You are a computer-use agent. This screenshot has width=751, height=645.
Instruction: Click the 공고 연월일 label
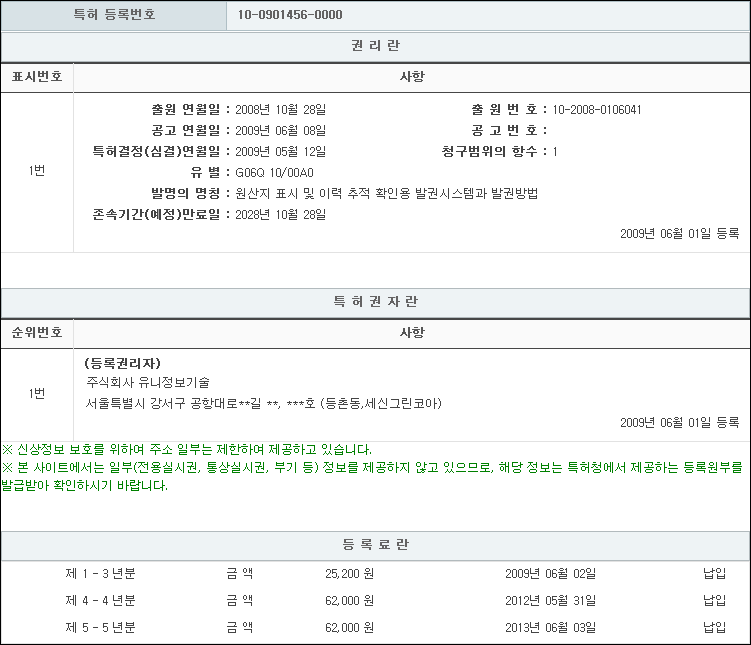[186, 130]
